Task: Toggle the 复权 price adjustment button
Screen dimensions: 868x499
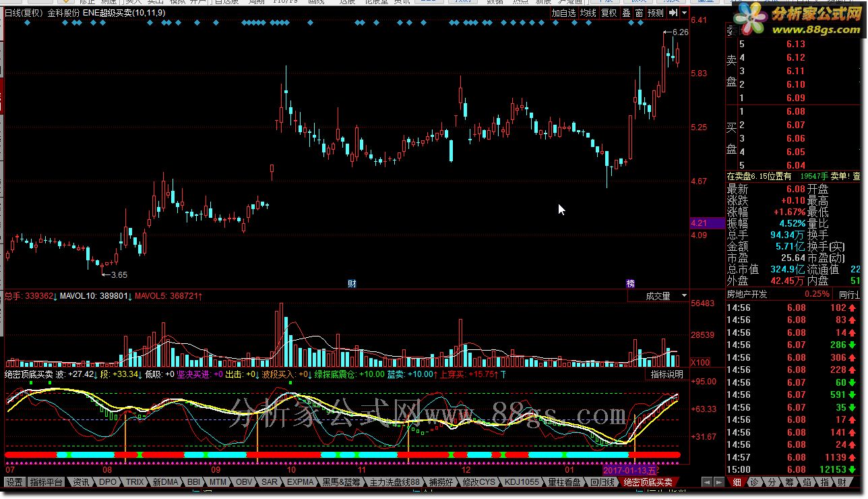Action: click(x=609, y=12)
